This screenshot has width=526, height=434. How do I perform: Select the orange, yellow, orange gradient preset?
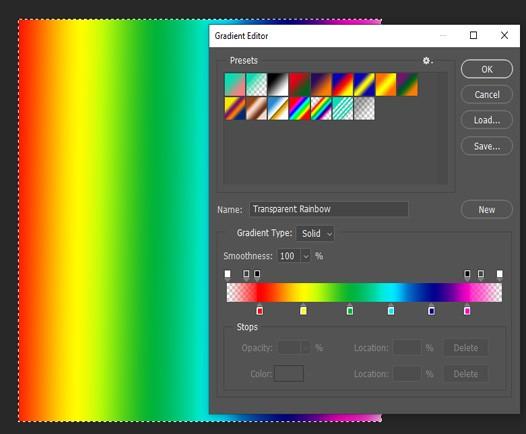pyautogui.click(x=386, y=85)
